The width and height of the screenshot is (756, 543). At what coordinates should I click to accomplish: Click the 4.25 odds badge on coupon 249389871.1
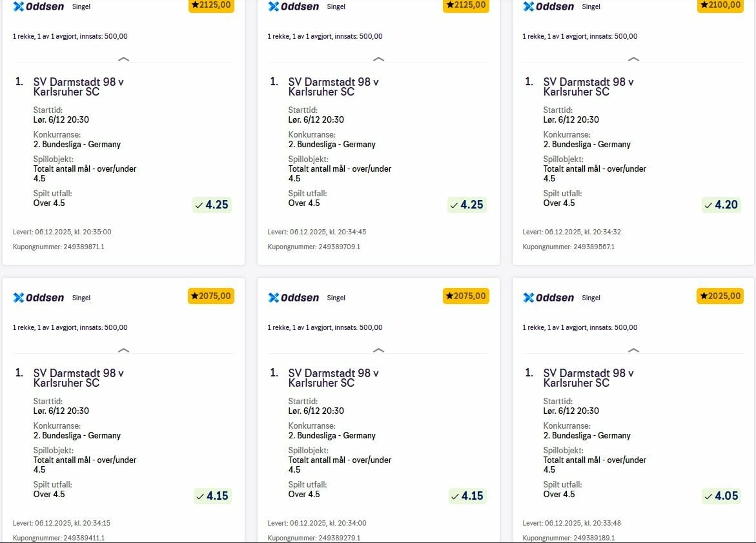(x=212, y=205)
